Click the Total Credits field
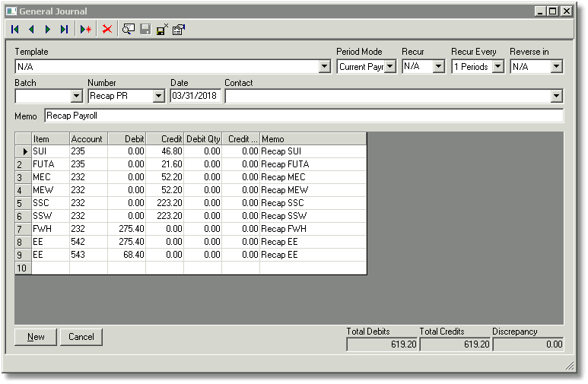 click(x=455, y=344)
